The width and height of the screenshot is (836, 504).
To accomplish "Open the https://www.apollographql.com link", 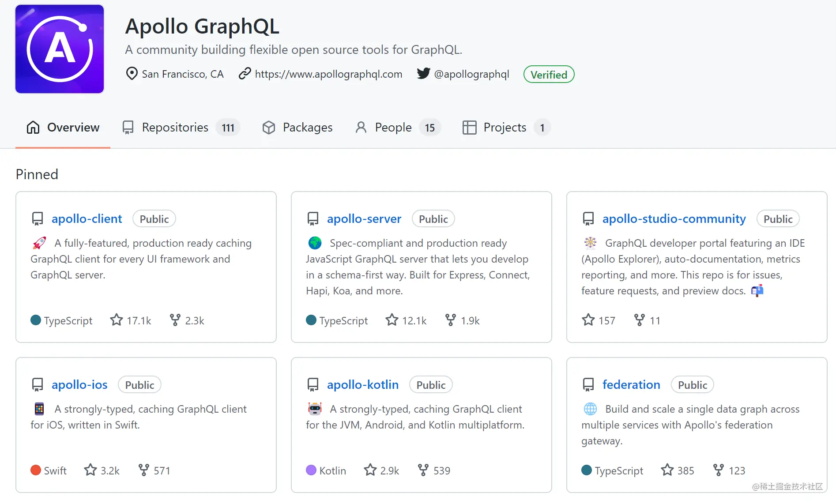I will (328, 74).
